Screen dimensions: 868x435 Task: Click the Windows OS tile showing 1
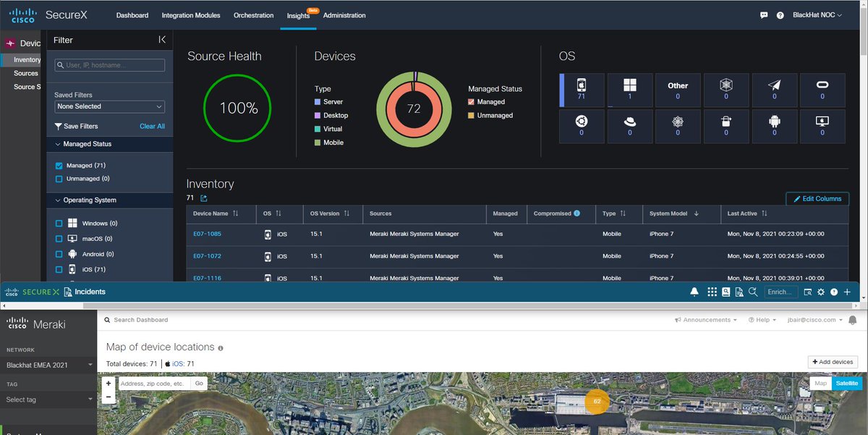click(x=630, y=90)
